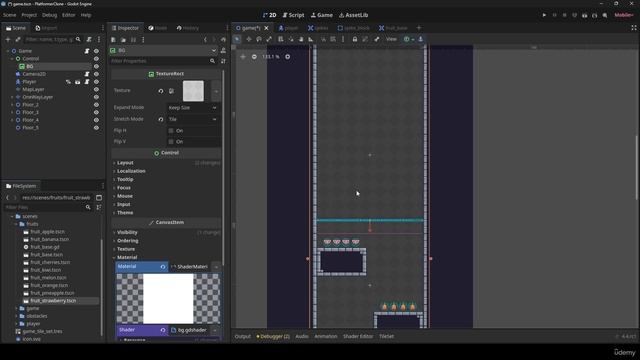Image resolution: width=640 pixels, height=360 pixels.
Task: Open the Player node's scene clapperboard icon
Action: 78,82
